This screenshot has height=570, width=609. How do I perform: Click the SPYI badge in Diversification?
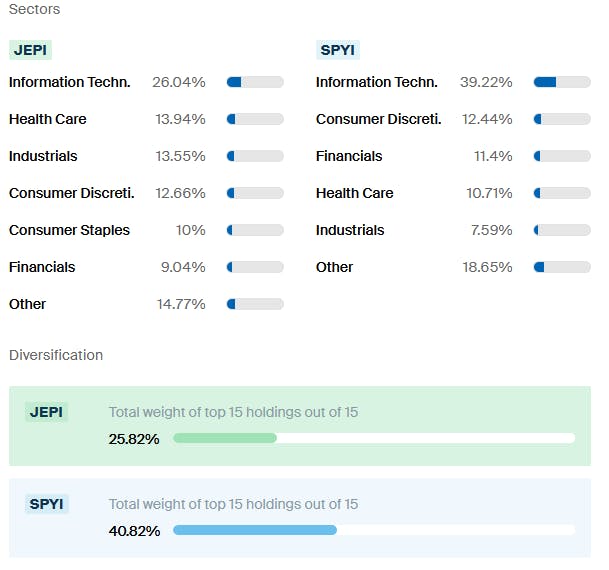46,504
